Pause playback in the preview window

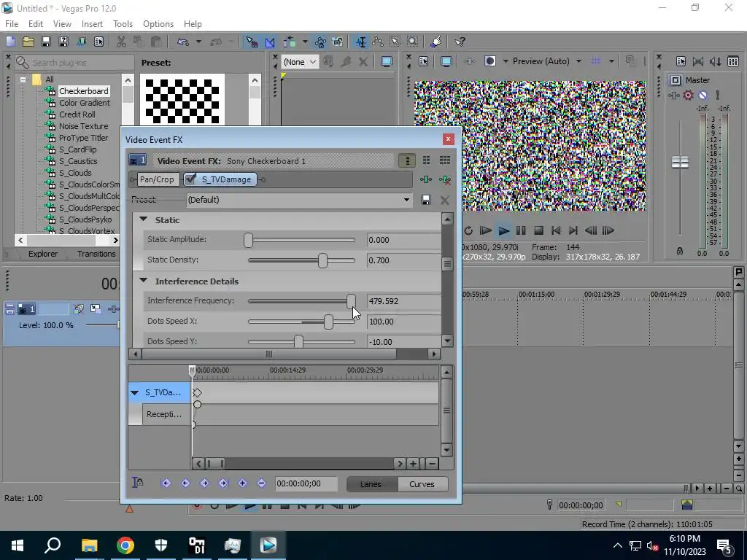pos(521,231)
